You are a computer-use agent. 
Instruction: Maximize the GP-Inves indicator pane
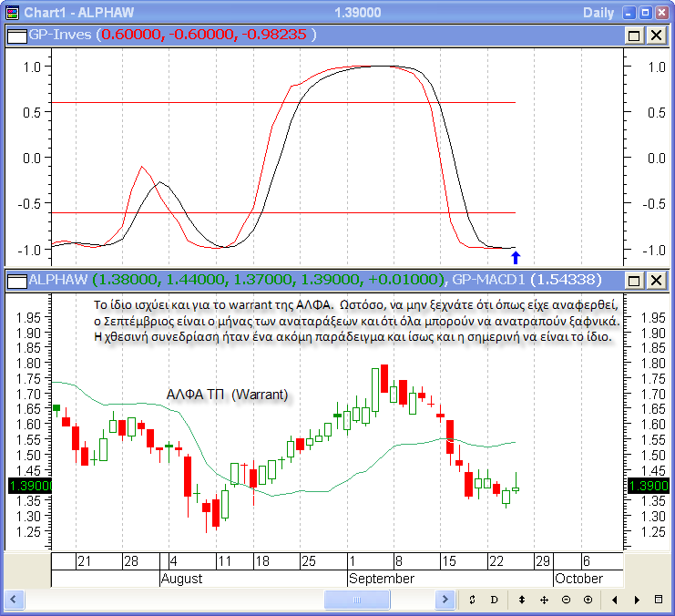[634, 35]
